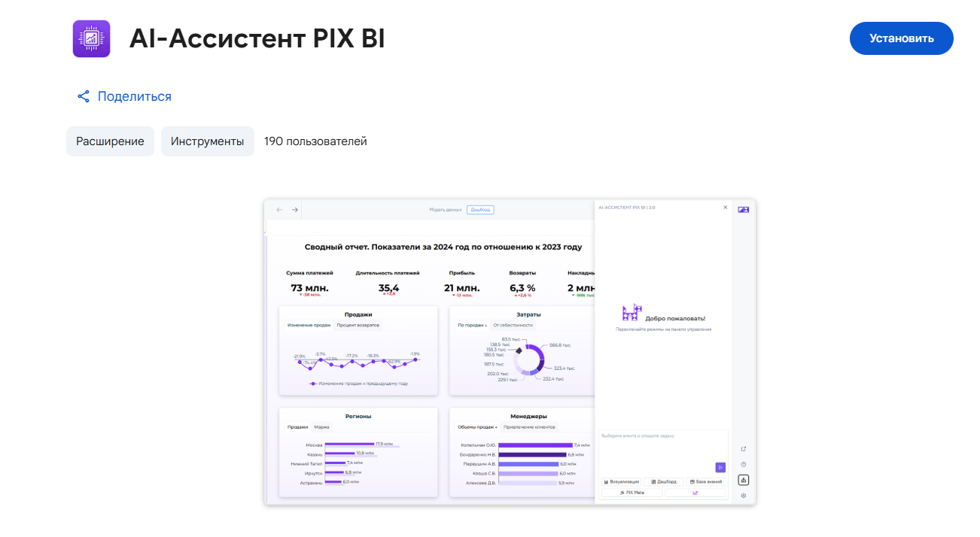Click the open-external icon in preview sidebar
This screenshot has width=980, height=537.
point(744,449)
